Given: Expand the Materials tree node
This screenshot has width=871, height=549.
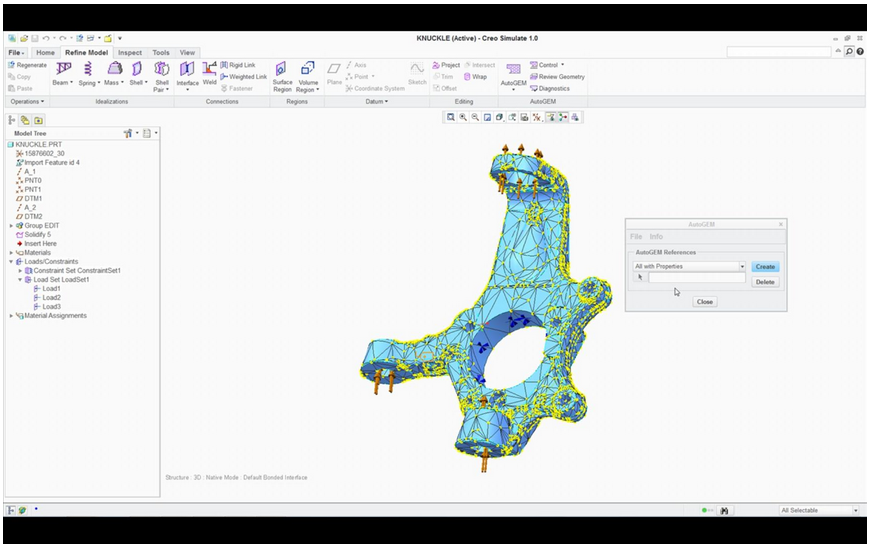Looking at the screenshot, I should (12, 253).
